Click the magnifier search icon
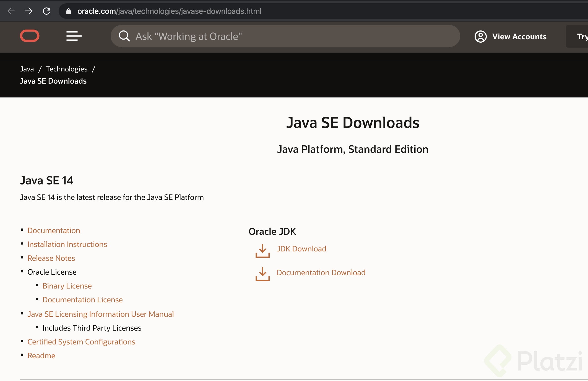The height and width of the screenshot is (381, 588). click(124, 36)
